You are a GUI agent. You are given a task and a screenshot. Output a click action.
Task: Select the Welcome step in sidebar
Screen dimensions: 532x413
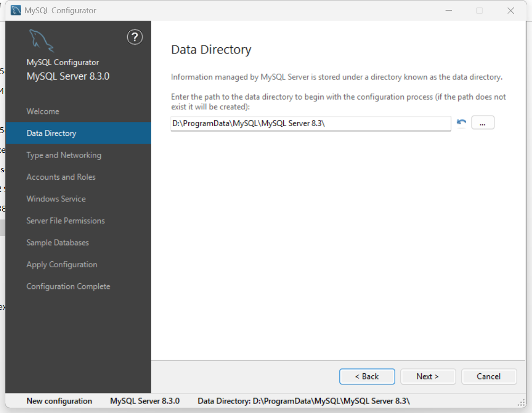tap(78, 111)
